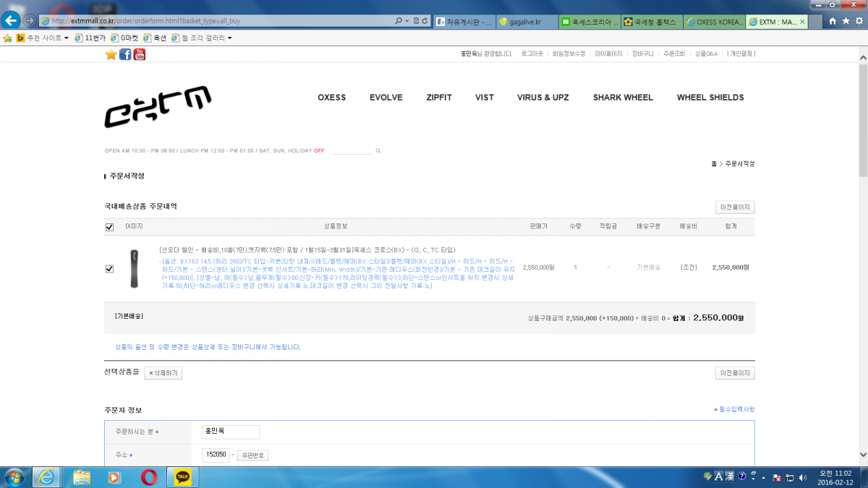Click the IME 'A' language mode icon
This screenshot has height=488, width=868.
pos(720,476)
